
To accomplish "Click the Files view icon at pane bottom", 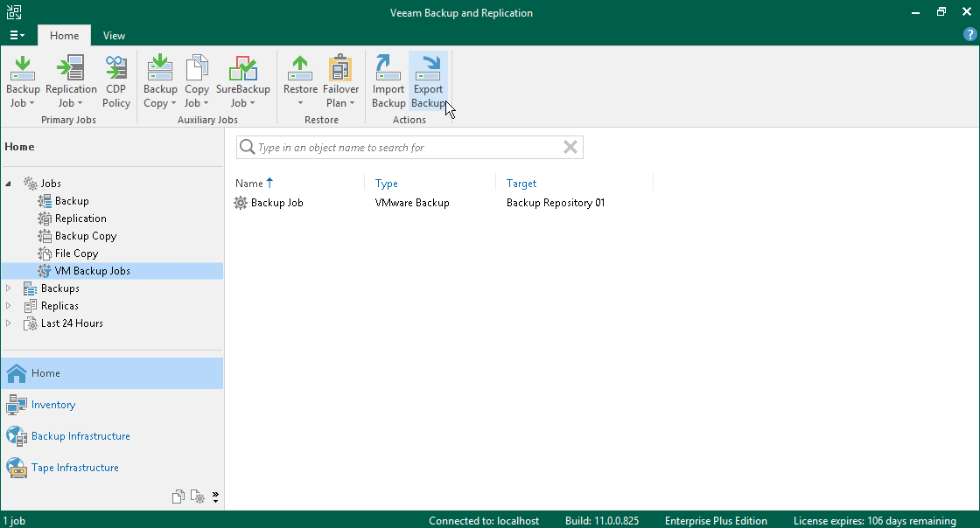I will 178,497.
